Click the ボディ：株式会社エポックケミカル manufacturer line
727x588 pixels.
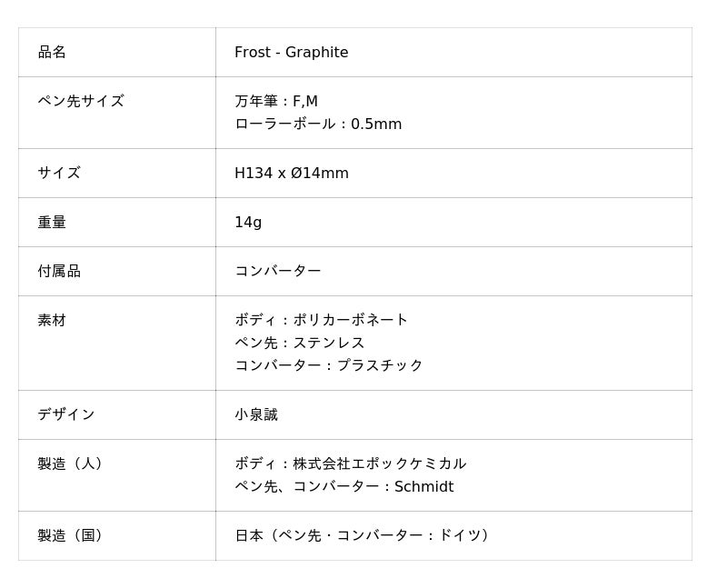[x=351, y=464]
